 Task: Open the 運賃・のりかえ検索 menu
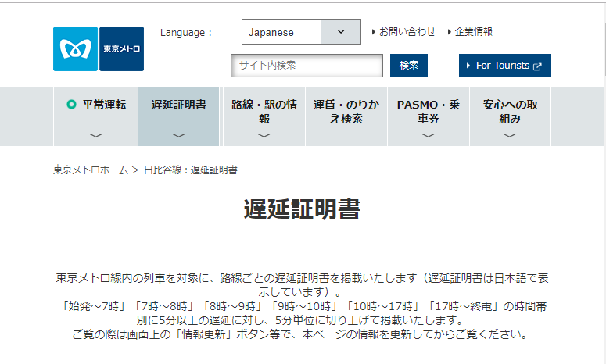(346, 116)
